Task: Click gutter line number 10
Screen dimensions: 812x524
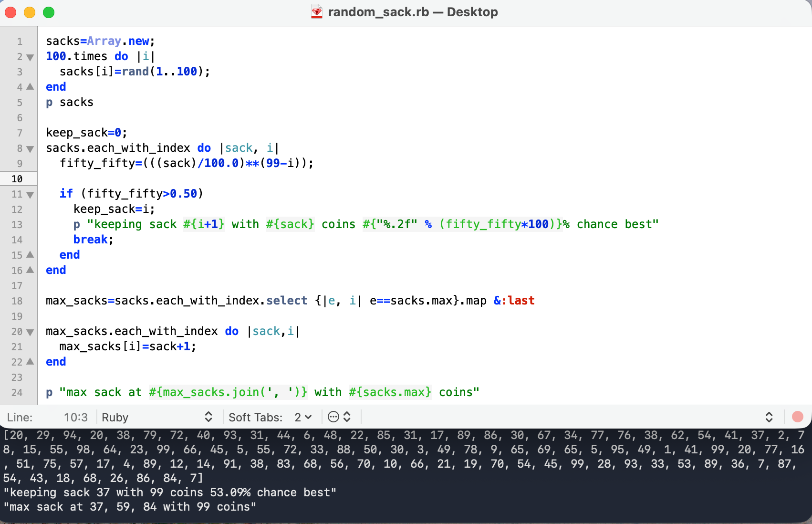Action: click(x=17, y=179)
